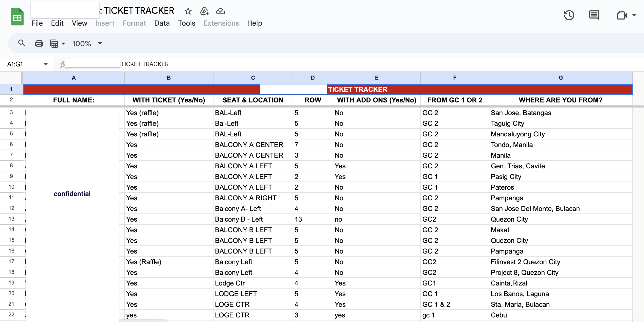
Task: Select cell Tondo, Manila
Action: tap(561, 145)
